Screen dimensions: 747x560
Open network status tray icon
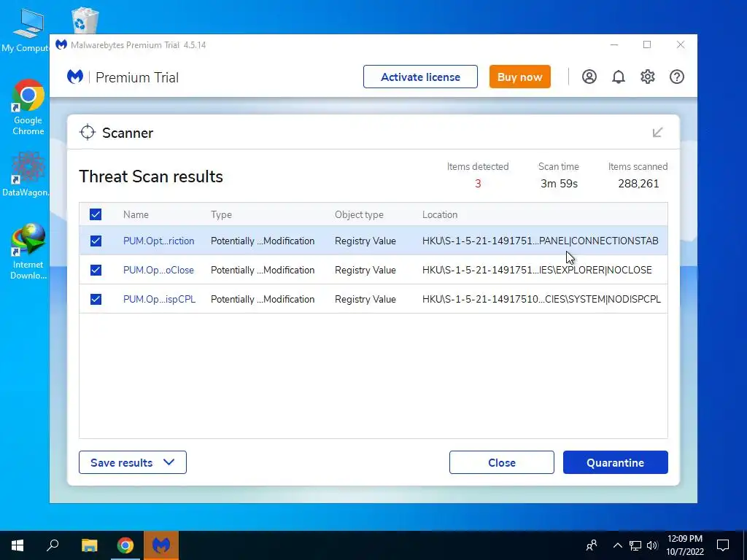pyautogui.click(x=635, y=545)
